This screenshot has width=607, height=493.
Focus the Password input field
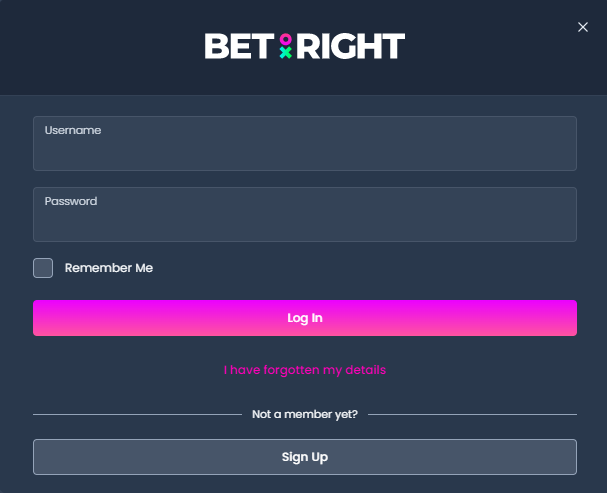pyautogui.click(x=305, y=214)
